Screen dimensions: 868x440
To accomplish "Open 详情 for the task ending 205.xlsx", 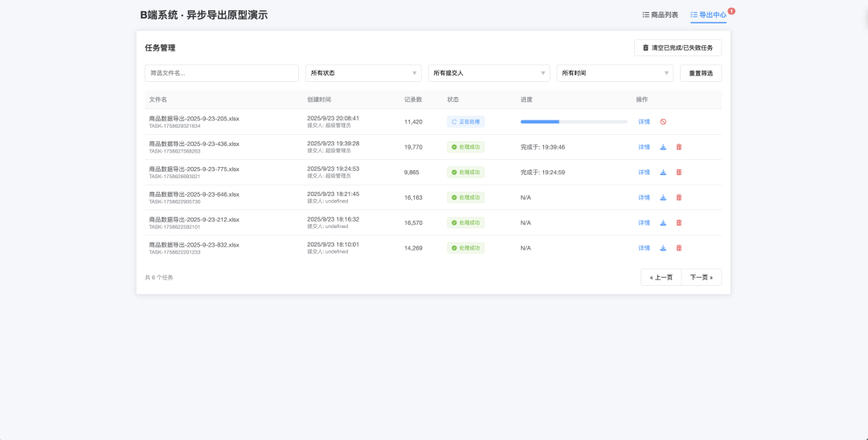I will (644, 122).
